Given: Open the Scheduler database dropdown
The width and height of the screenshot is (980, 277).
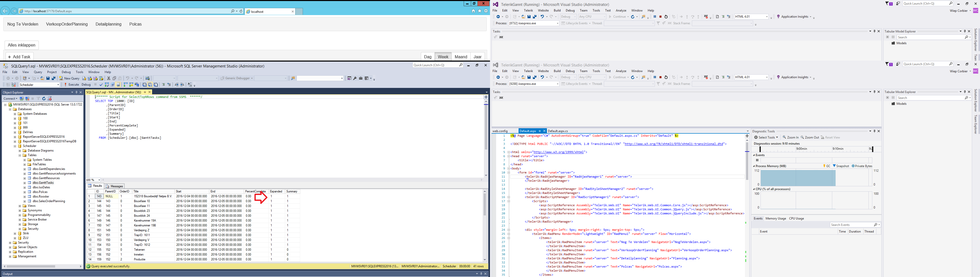Looking at the screenshot, I should [x=58, y=85].
